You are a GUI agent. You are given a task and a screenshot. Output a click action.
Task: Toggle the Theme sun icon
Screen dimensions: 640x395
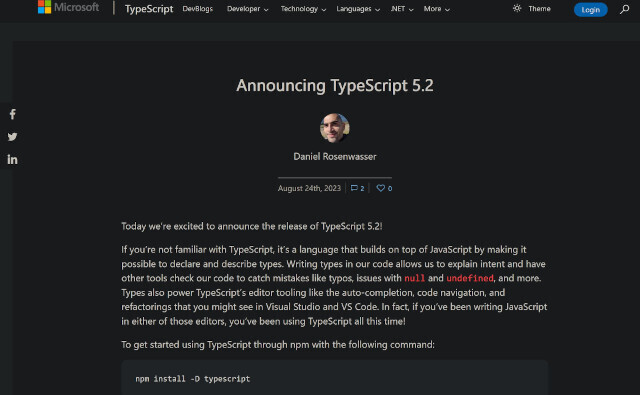(517, 8)
